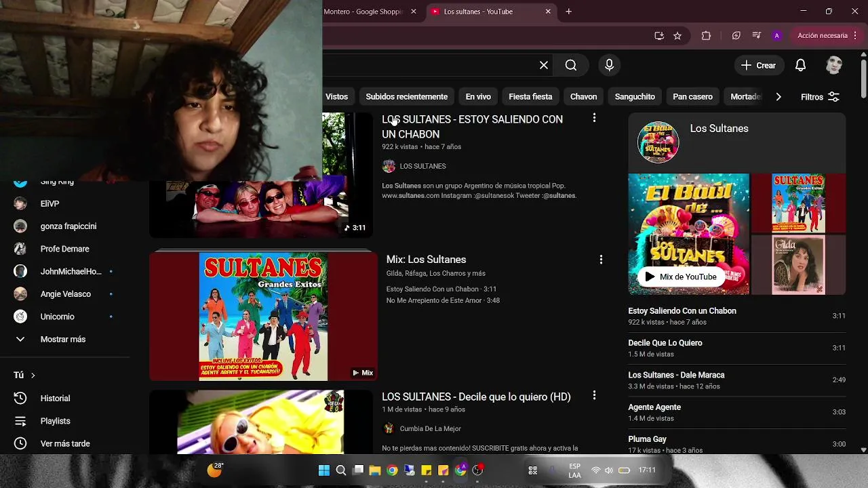Viewport: 868px width, 488px height.
Task: Open Chrome profile avatar A
Action: tap(777, 36)
